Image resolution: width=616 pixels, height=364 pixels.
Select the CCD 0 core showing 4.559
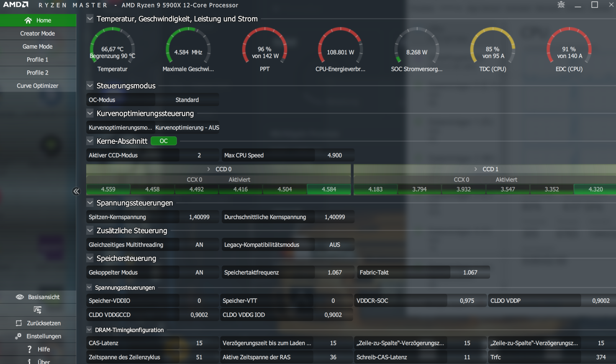click(x=108, y=190)
